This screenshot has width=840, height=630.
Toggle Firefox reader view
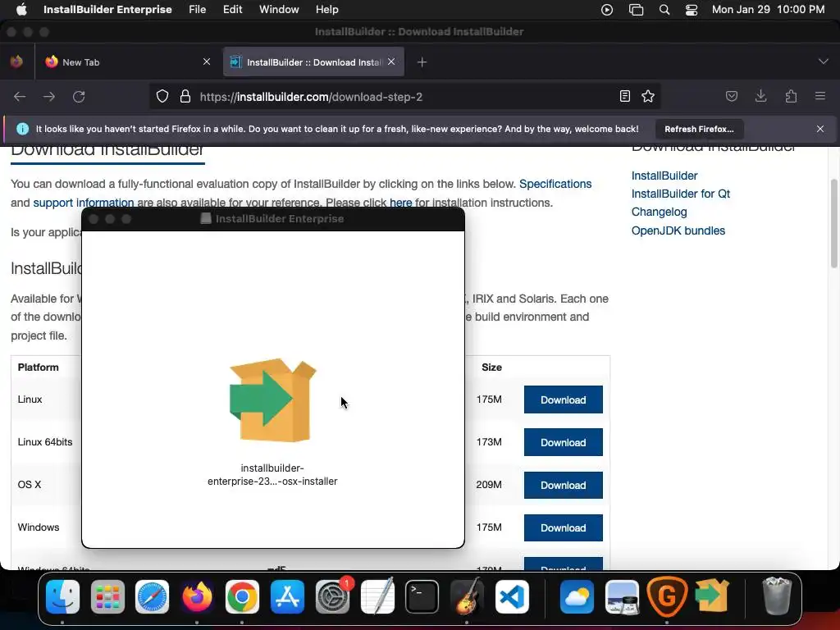(624, 97)
